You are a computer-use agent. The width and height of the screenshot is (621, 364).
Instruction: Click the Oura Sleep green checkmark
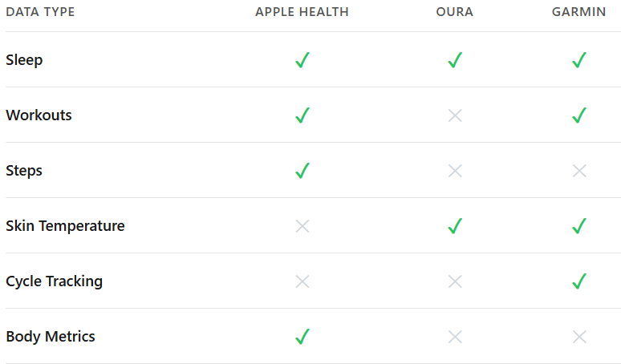pos(455,60)
